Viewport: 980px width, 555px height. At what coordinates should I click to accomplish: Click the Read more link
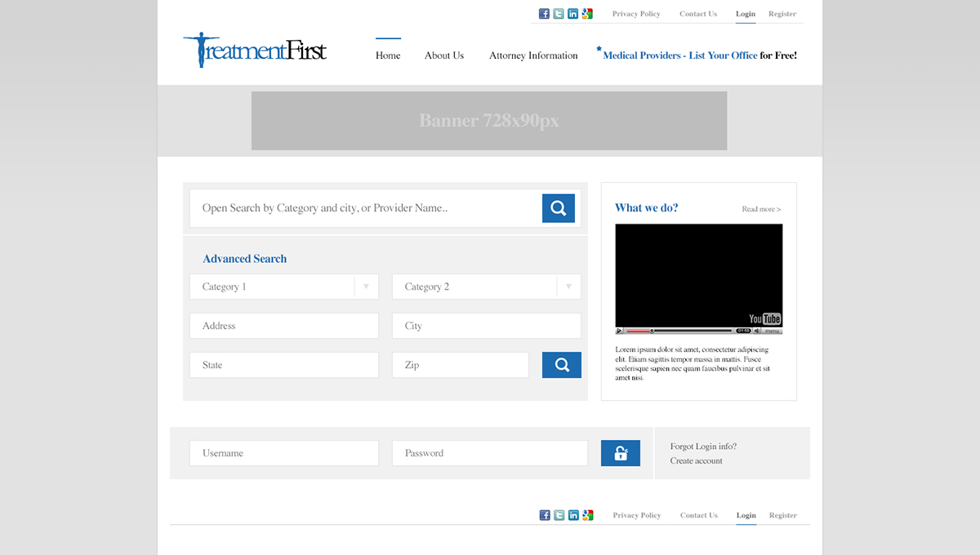761,209
